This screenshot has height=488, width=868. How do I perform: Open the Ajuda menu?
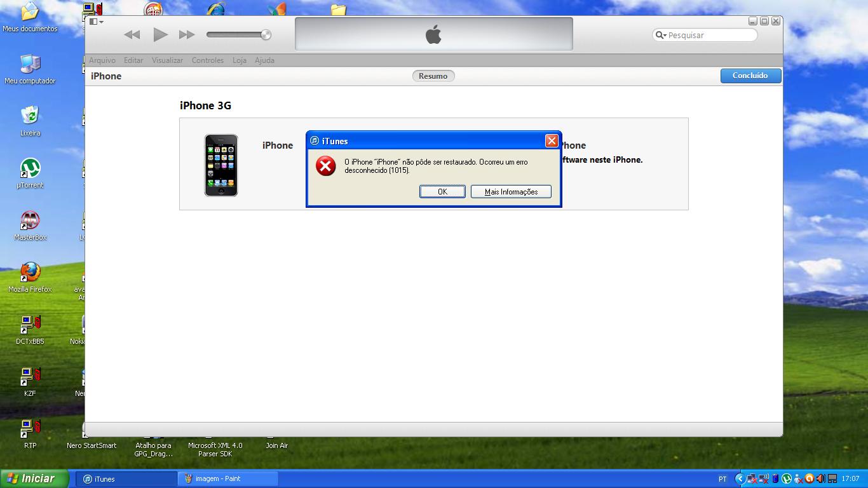pos(264,60)
